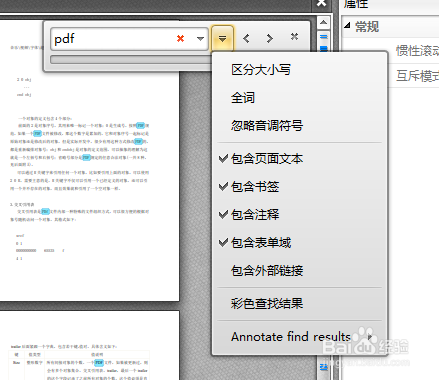439x380 pixels.
Task: Click the scrollbar up arrow
Action: click(323, 23)
